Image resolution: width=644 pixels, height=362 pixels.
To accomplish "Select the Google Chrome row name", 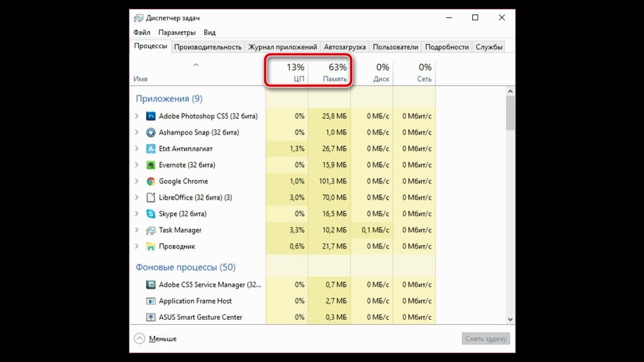I will click(183, 182).
